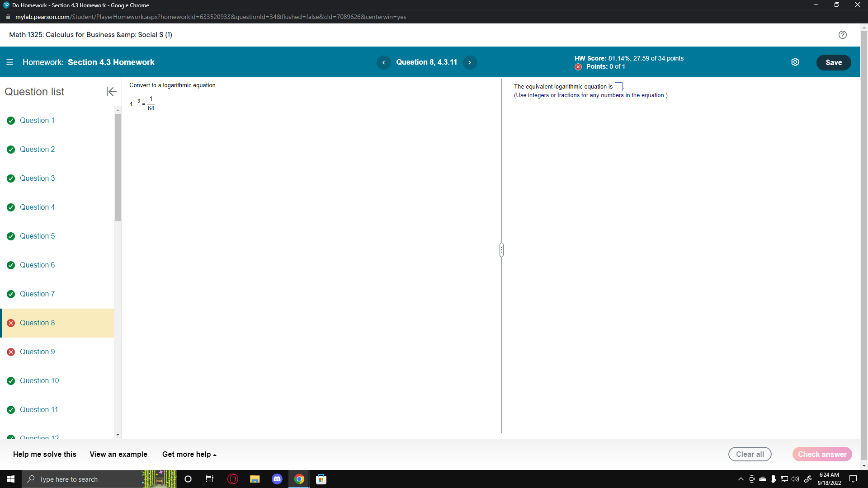Click the logarithmic equation answer box

tap(618, 86)
